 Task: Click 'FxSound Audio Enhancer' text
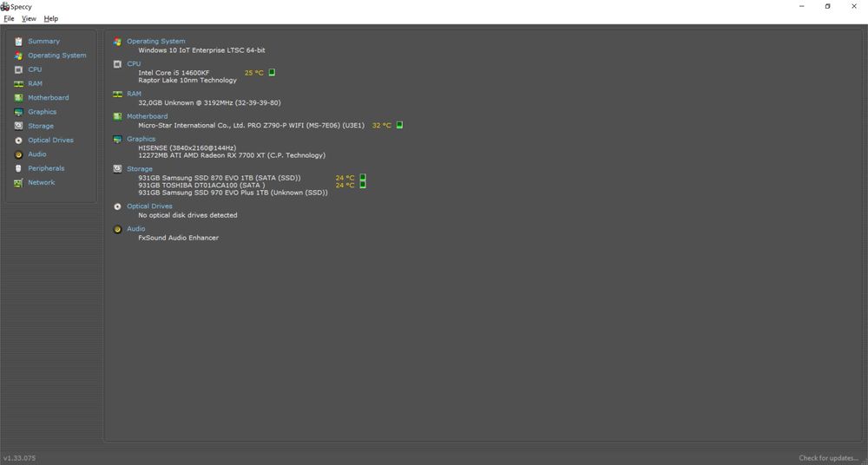click(178, 238)
